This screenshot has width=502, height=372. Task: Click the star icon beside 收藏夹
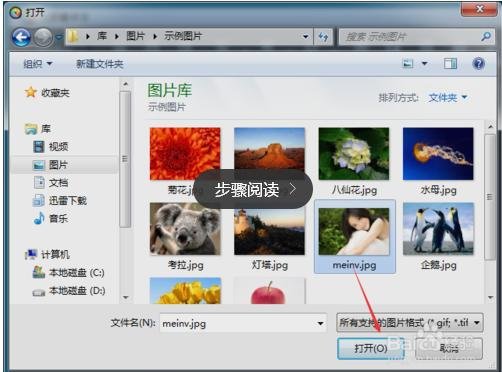point(31,92)
